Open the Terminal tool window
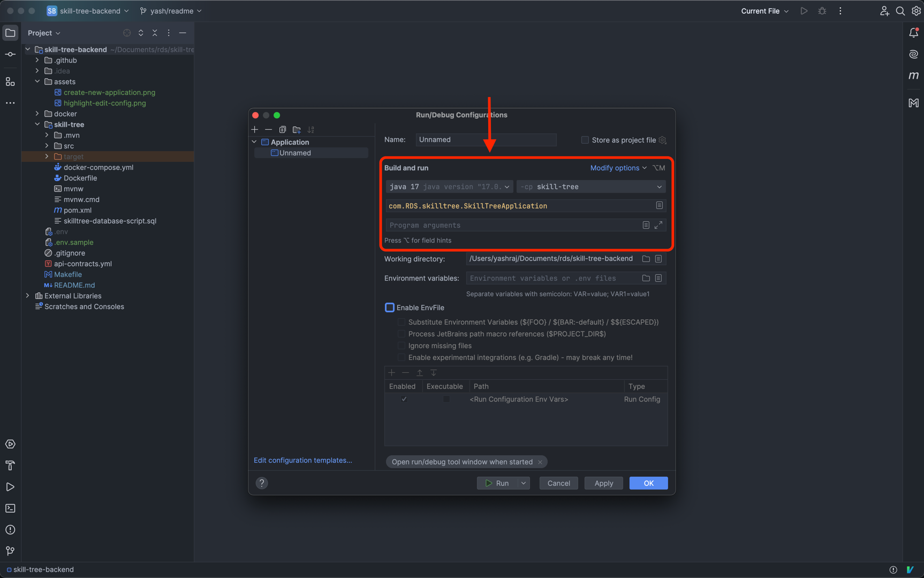 pos(10,508)
